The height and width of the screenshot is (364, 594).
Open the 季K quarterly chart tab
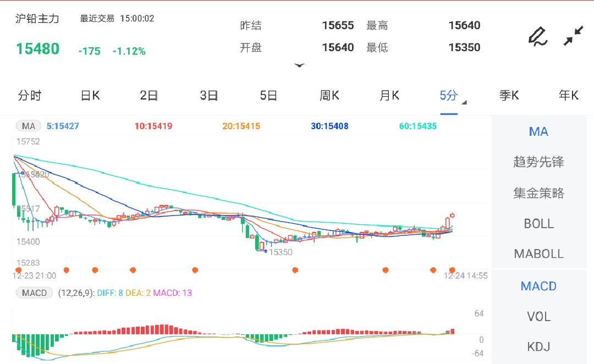click(509, 96)
